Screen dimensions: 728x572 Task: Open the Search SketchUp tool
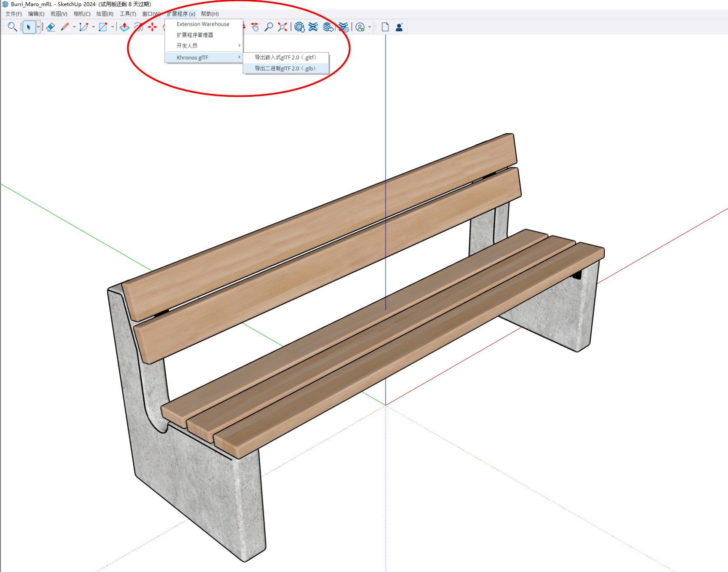pyautogui.click(x=12, y=27)
